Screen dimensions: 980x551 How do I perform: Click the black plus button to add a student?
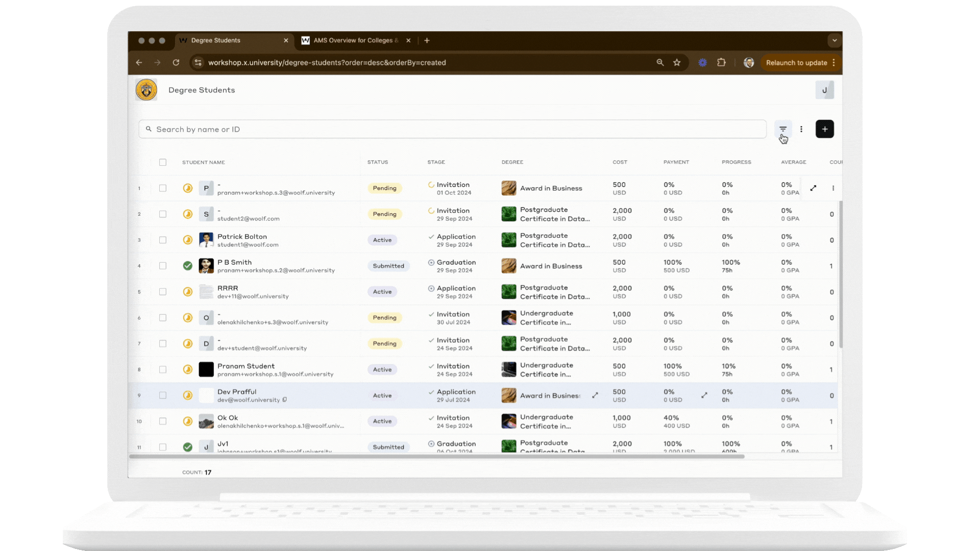(x=825, y=129)
